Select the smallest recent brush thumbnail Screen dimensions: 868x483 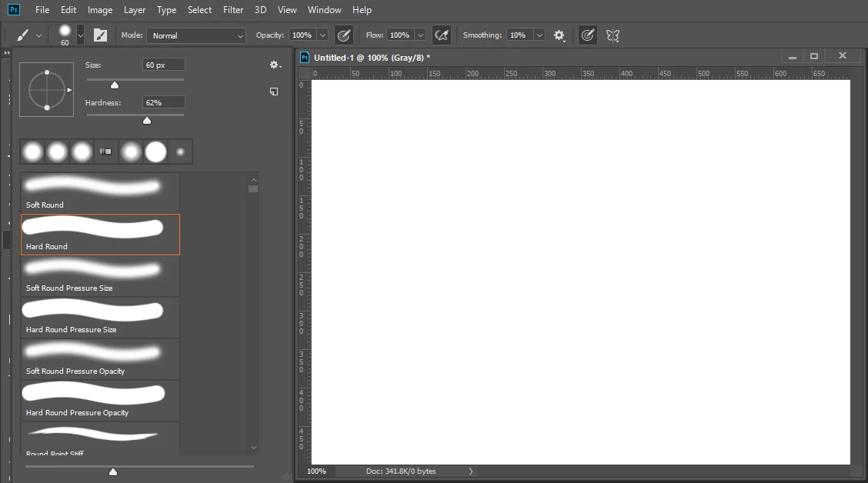(x=180, y=152)
